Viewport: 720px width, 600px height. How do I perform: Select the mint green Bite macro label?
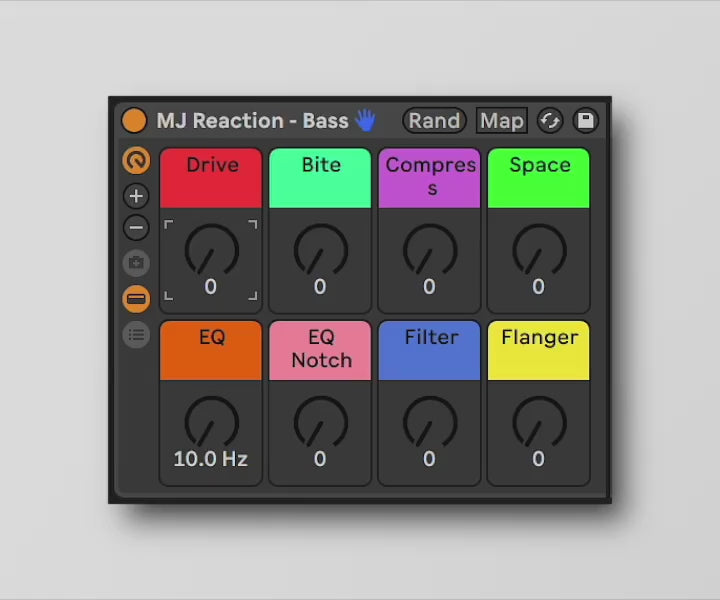320,178
